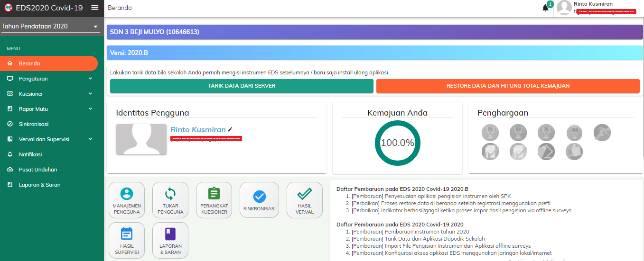Click the 100.0% progress ring
644x261 pixels.
coord(397,143)
